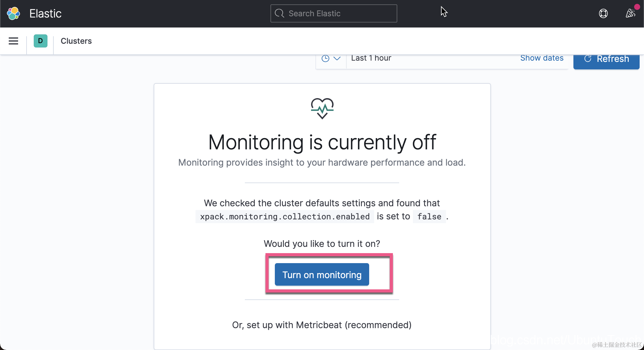This screenshot has width=644, height=350.
Task: Click the set up with Metricbeat link
Action: point(322,325)
